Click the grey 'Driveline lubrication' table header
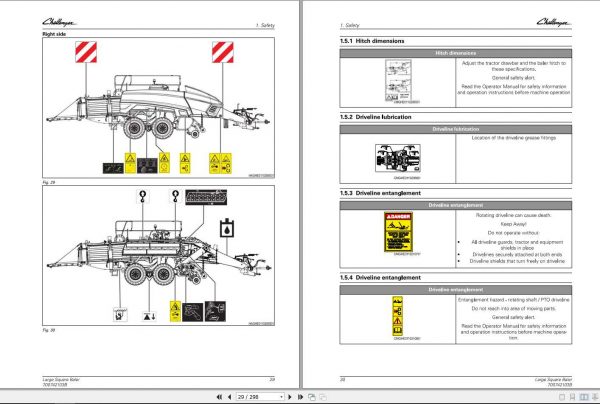600x404 pixels. click(456, 129)
